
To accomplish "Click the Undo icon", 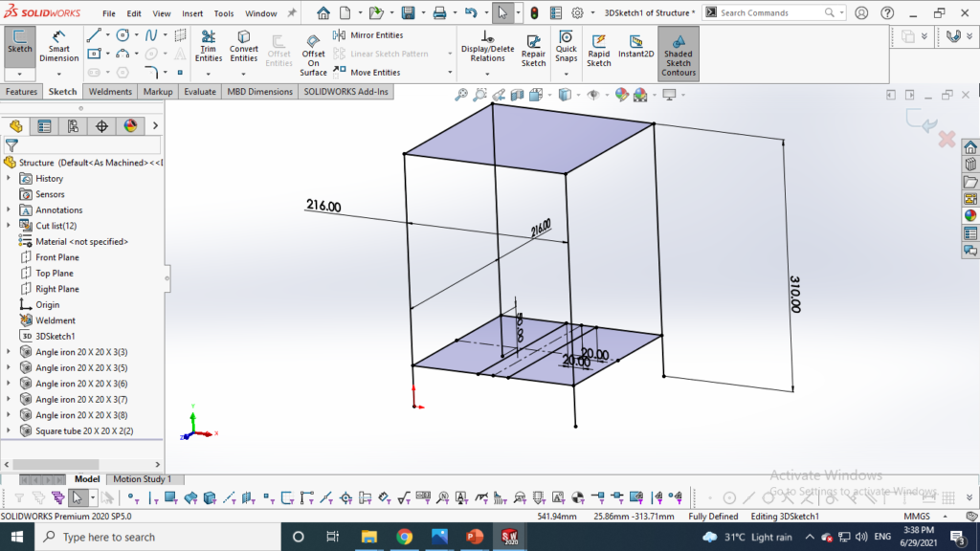I will (471, 12).
